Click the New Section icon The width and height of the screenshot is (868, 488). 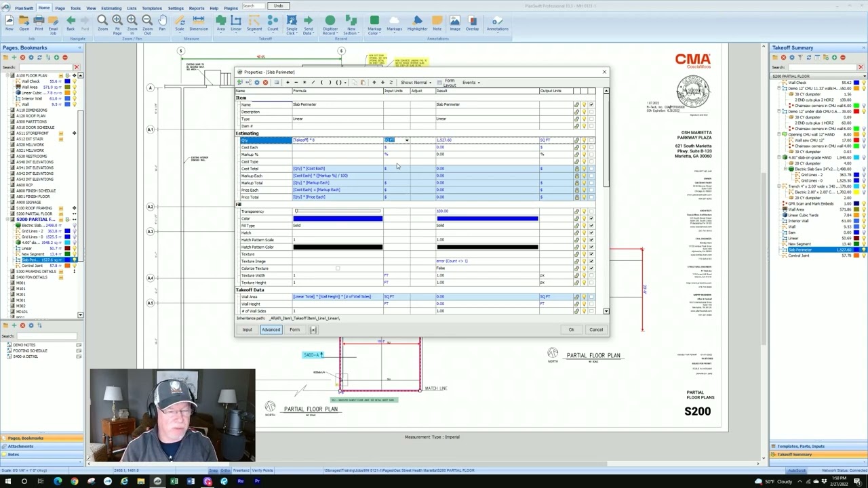tap(351, 24)
